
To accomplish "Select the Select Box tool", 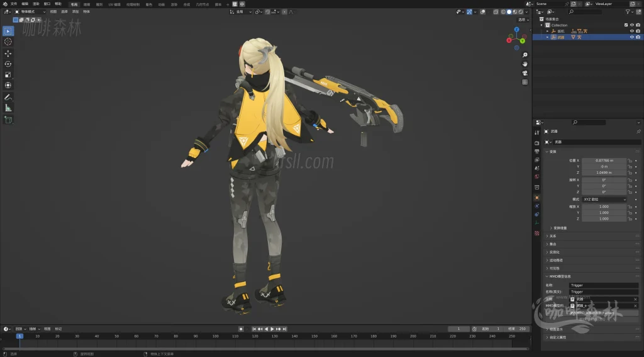I will [8, 31].
